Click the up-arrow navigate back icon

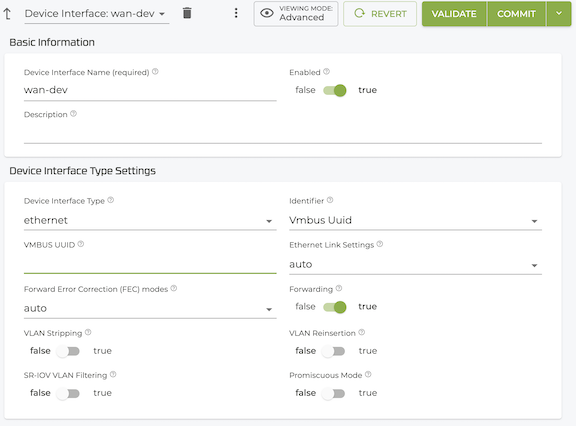point(7,14)
